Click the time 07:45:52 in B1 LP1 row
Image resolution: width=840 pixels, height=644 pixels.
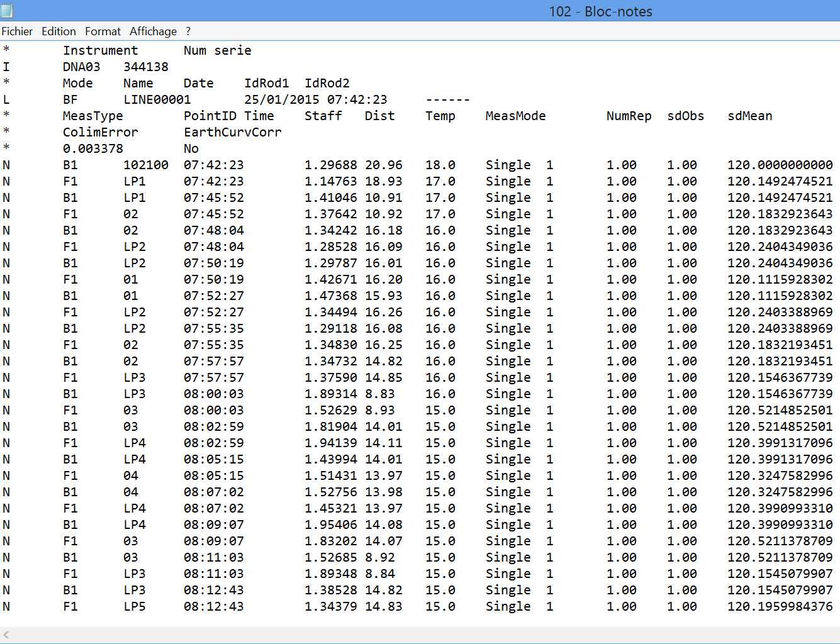coord(214,197)
